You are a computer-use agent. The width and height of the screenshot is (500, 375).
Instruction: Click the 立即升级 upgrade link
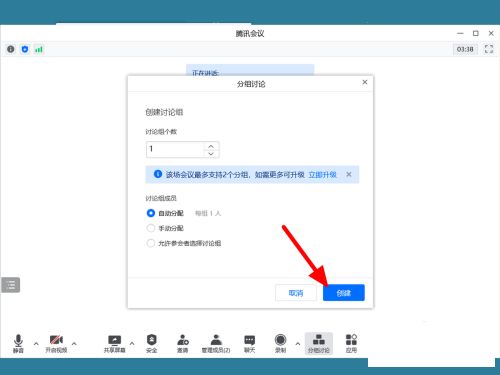(322, 175)
